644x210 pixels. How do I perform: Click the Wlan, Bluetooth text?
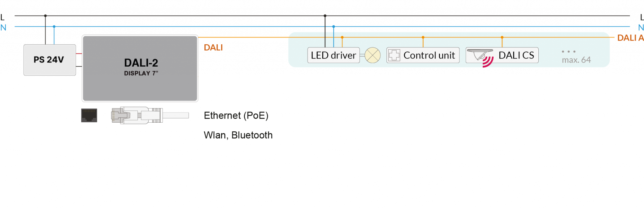pos(238,135)
